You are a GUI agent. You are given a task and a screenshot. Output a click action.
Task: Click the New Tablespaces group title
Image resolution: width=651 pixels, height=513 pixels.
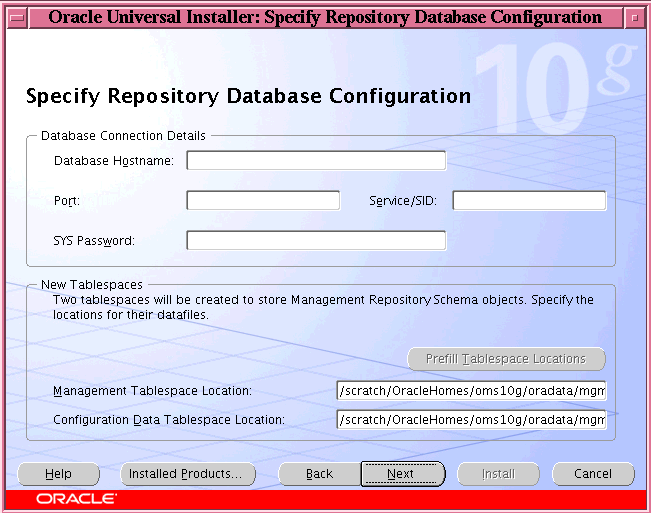click(92, 285)
